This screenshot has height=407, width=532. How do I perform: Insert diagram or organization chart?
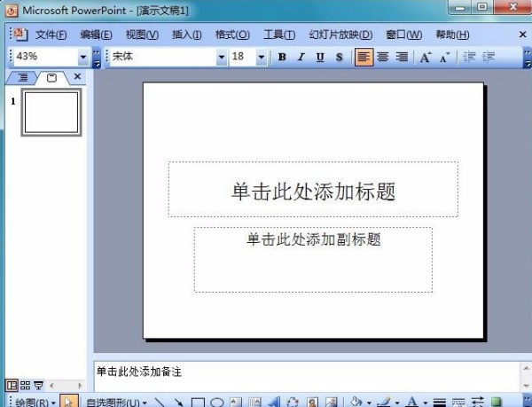click(293, 403)
